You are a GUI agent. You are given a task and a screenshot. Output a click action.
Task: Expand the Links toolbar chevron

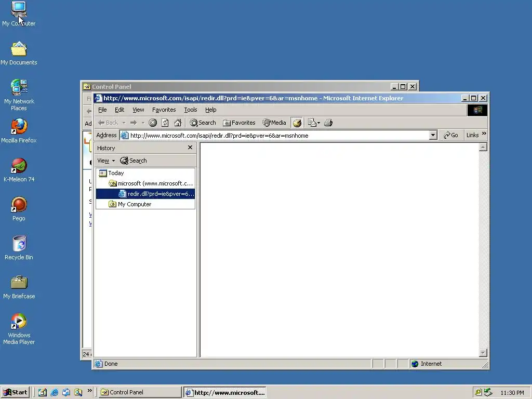point(484,134)
